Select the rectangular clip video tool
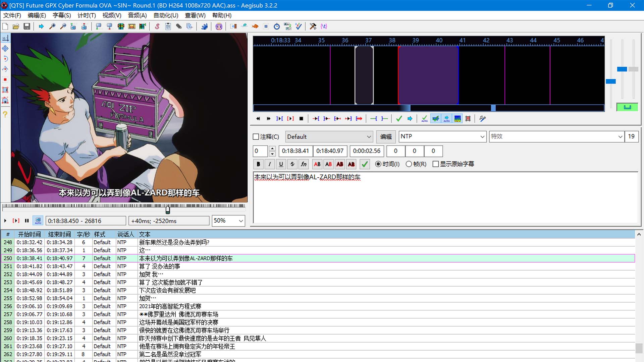The width and height of the screenshot is (644, 362). point(5,90)
